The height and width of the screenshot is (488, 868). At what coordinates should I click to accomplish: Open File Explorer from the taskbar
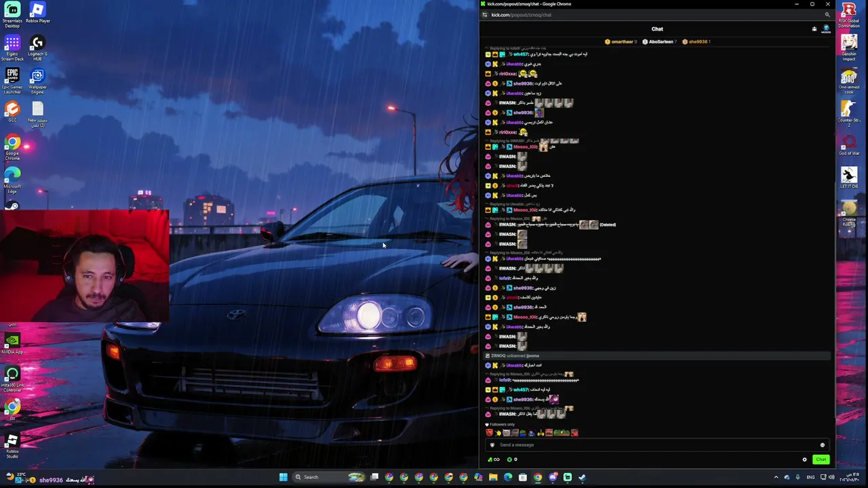(493, 477)
